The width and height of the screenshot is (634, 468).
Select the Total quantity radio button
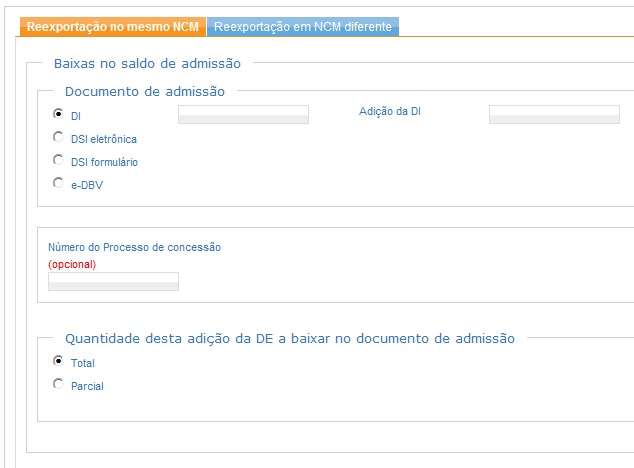[58, 360]
